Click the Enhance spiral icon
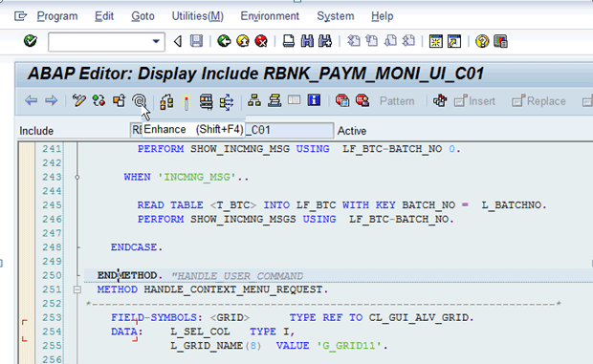Screen dimensions: 593x364 tap(139, 101)
